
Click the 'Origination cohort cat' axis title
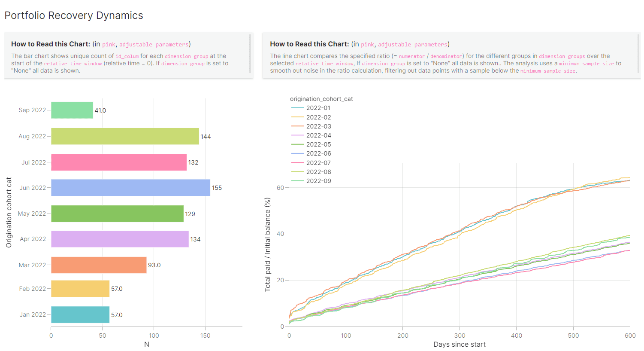(9, 212)
